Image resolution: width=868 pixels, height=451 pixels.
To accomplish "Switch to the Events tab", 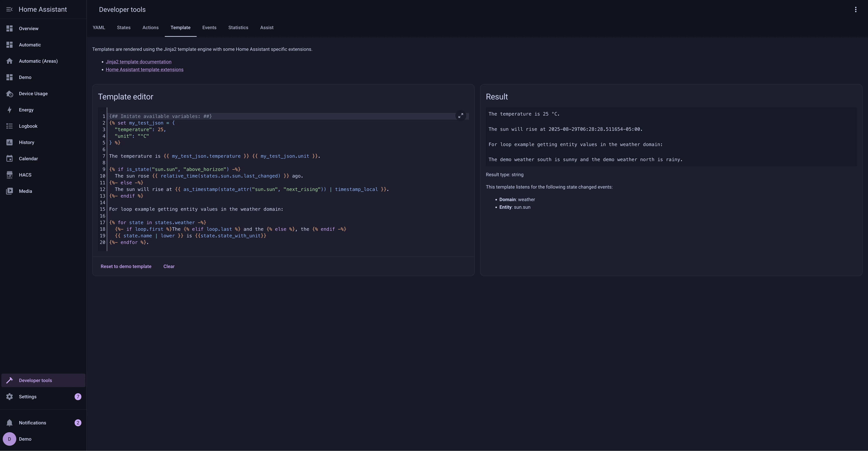I will 209,28.
